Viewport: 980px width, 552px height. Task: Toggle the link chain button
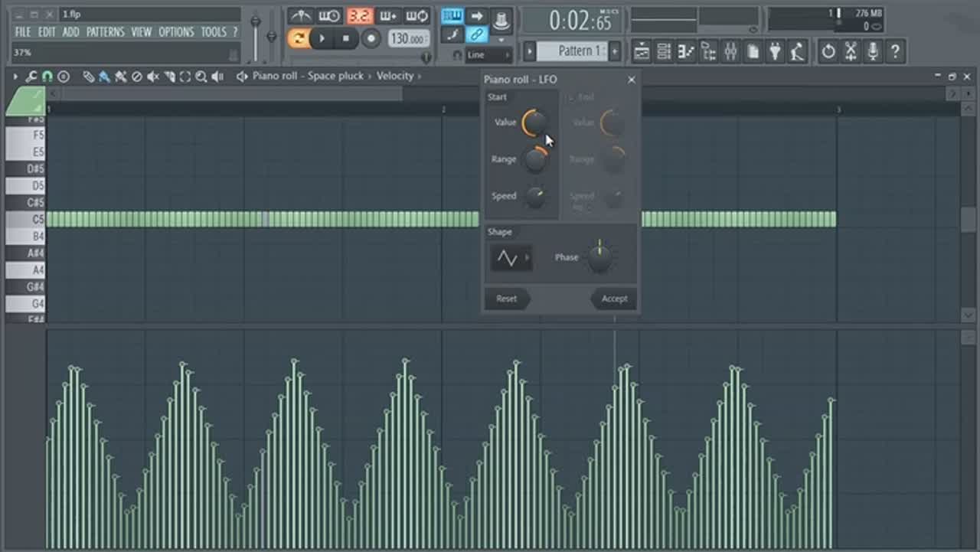click(x=476, y=34)
